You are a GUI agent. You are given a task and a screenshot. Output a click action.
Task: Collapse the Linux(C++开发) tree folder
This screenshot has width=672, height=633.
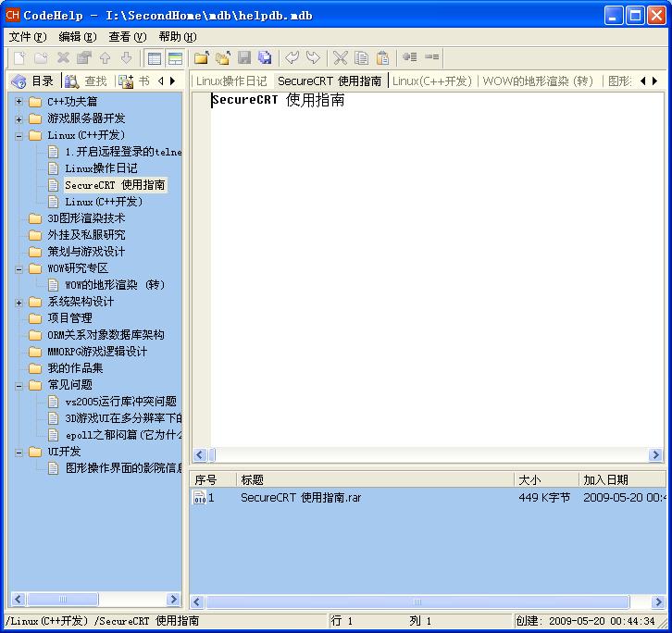tap(19, 135)
